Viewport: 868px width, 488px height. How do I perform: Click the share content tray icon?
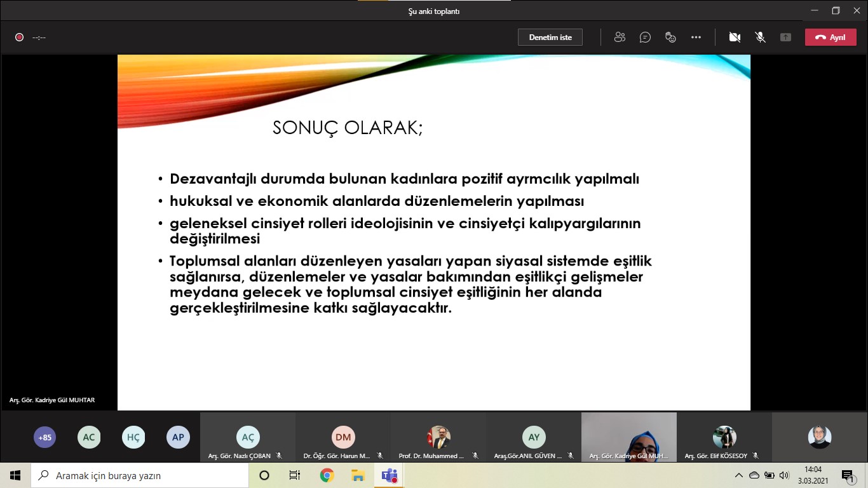(785, 37)
